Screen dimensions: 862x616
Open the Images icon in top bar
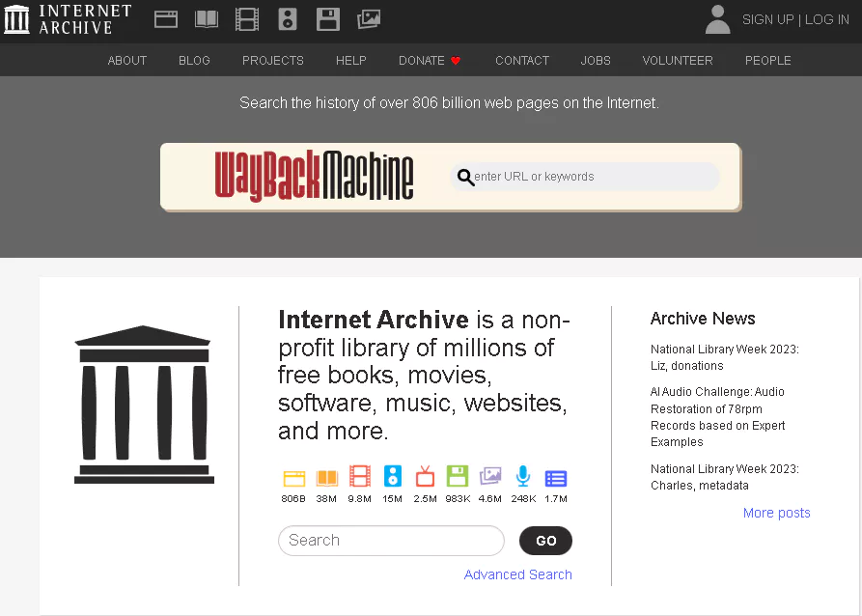coord(369,19)
